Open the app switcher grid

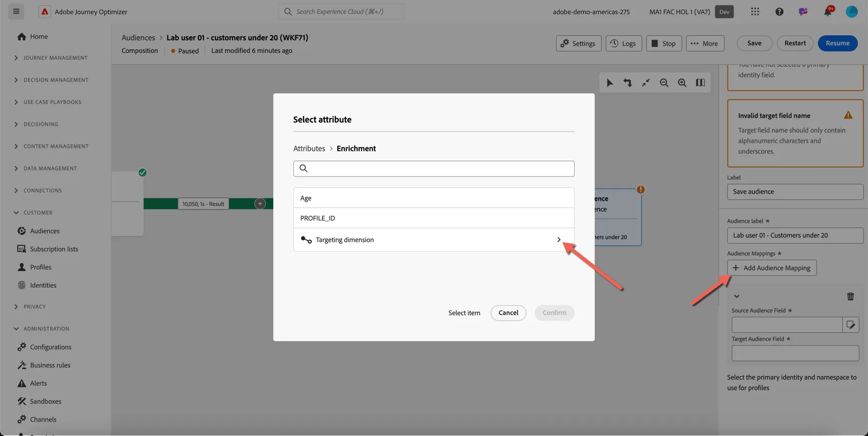pos(755,12)
